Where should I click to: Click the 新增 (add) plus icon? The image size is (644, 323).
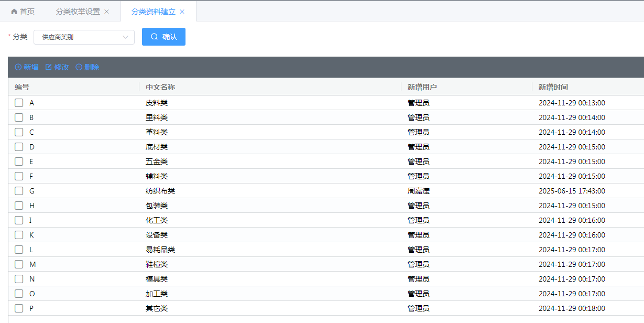click(18, 67)
